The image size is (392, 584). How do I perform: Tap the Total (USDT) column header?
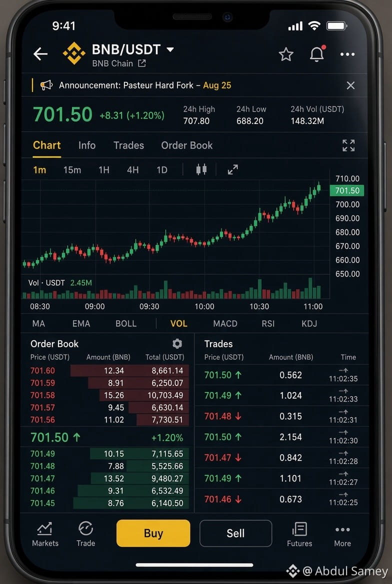[164, 357]
